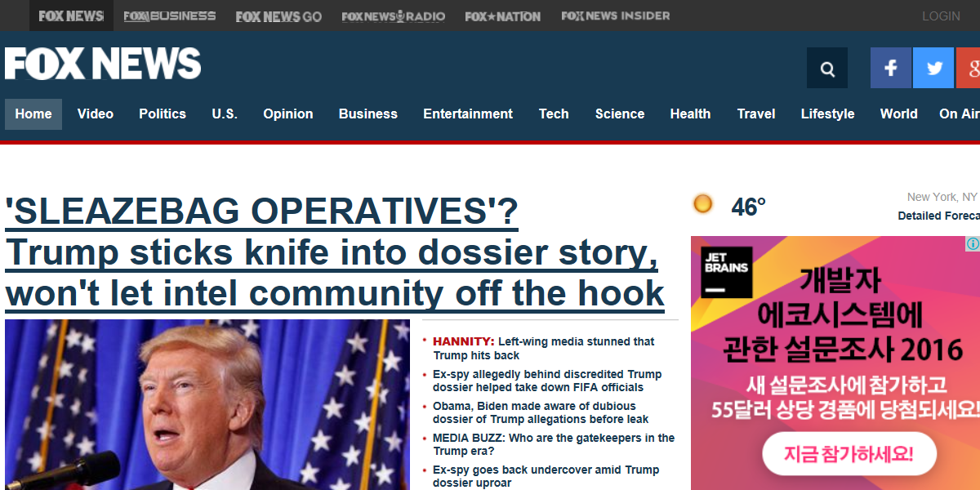The height and width of the screenshot is (490, 980).
Task: Open Fox News Facebook page icon
Action: point(891,68)
